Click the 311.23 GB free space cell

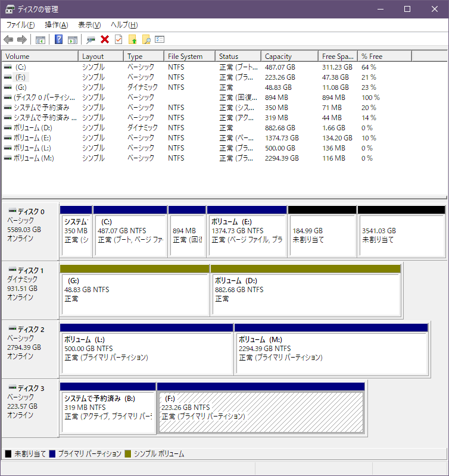[x=337, y=67]
